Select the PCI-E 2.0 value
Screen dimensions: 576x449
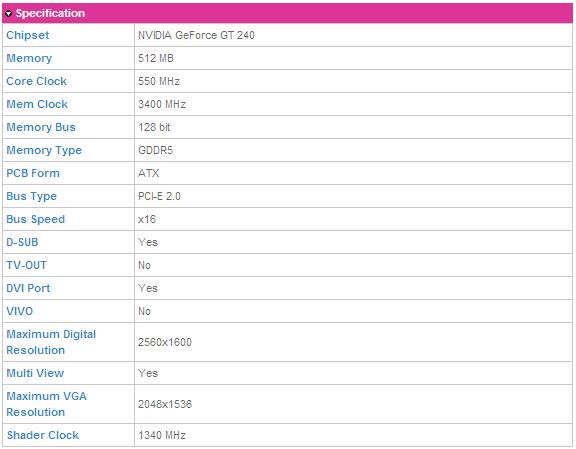(x=159, y=196)
